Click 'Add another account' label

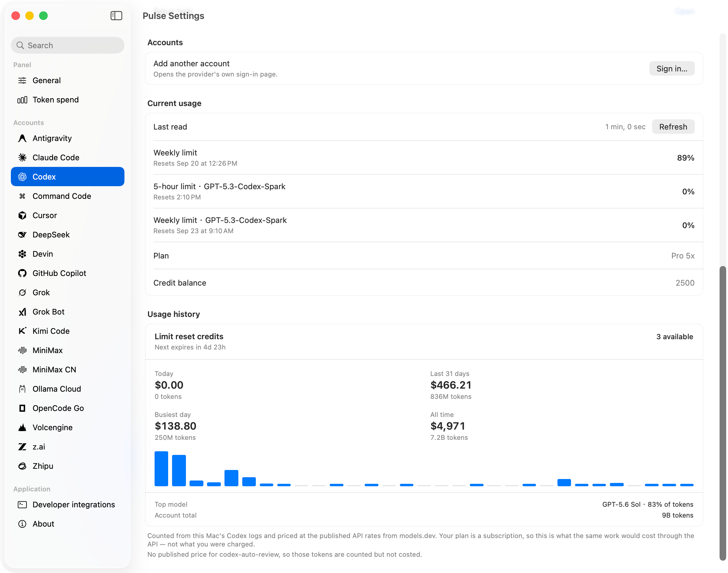191,63
